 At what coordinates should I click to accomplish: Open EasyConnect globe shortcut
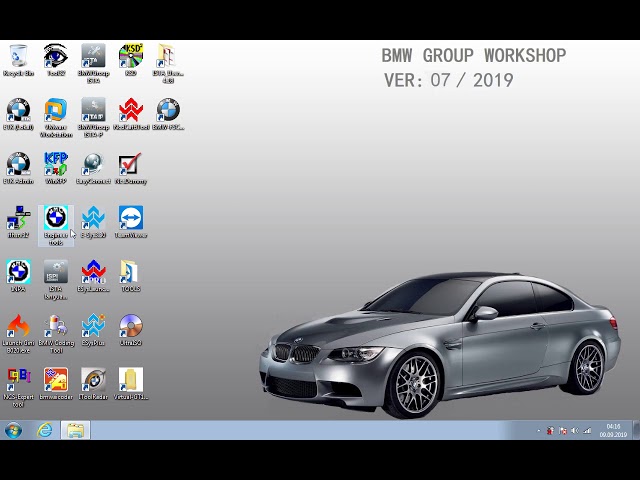click(93, 168)
